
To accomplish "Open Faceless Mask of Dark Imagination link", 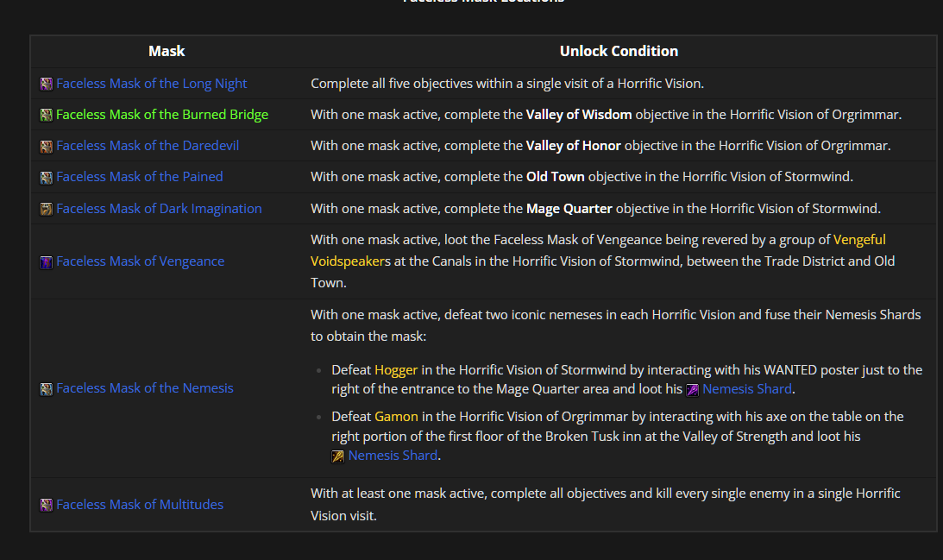I will 159,208.
